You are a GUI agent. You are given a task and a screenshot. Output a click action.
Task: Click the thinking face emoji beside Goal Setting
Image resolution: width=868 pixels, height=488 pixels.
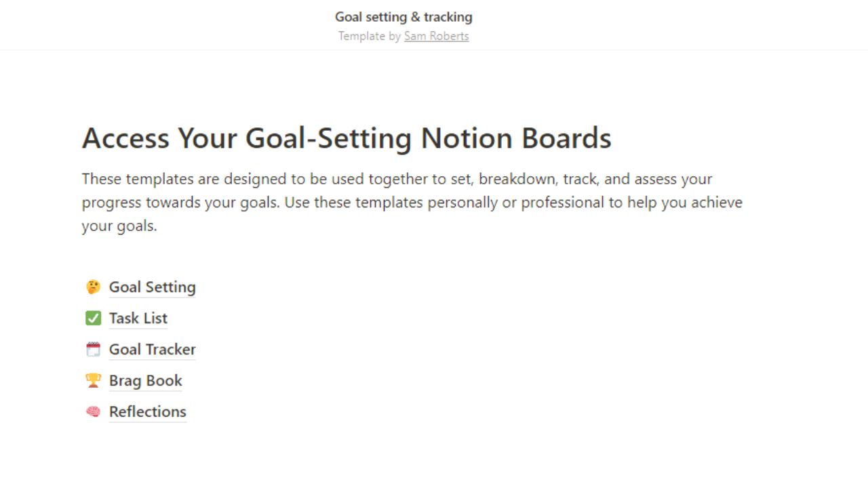[x=93, y=287]
